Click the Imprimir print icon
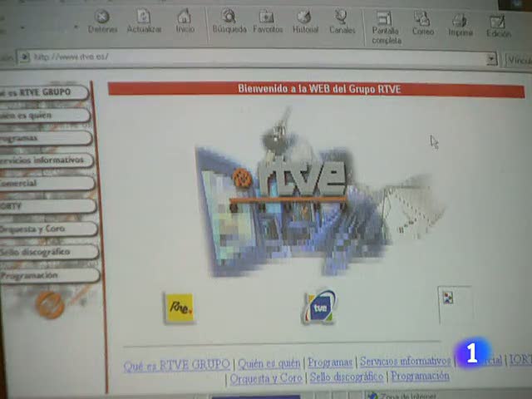Image resolution: width=532 pixels, height=399 pixels. (x=460, y=23)
